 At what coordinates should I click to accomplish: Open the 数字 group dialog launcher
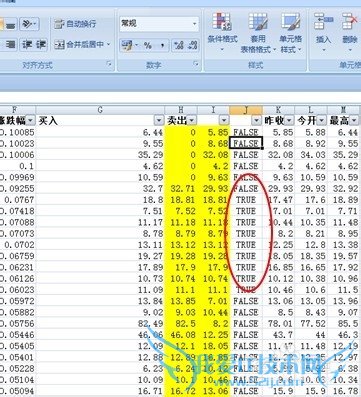click(x=196, y=64)
